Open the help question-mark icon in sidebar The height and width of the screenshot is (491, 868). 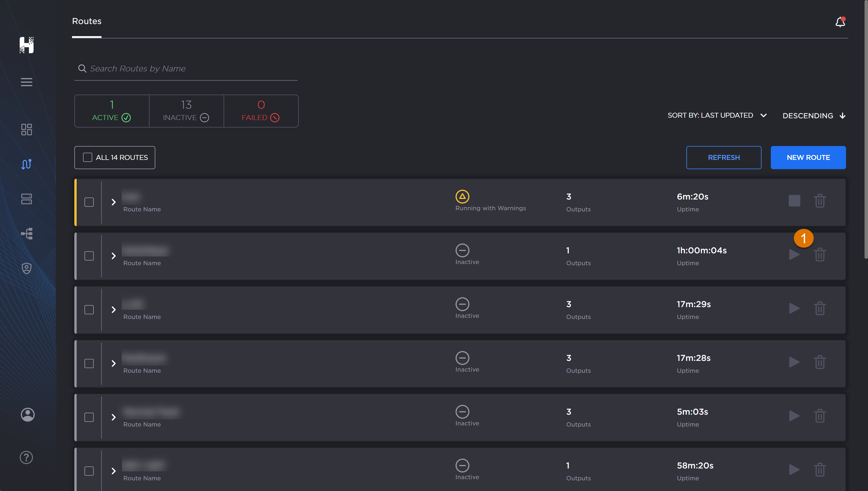(26, 457)
